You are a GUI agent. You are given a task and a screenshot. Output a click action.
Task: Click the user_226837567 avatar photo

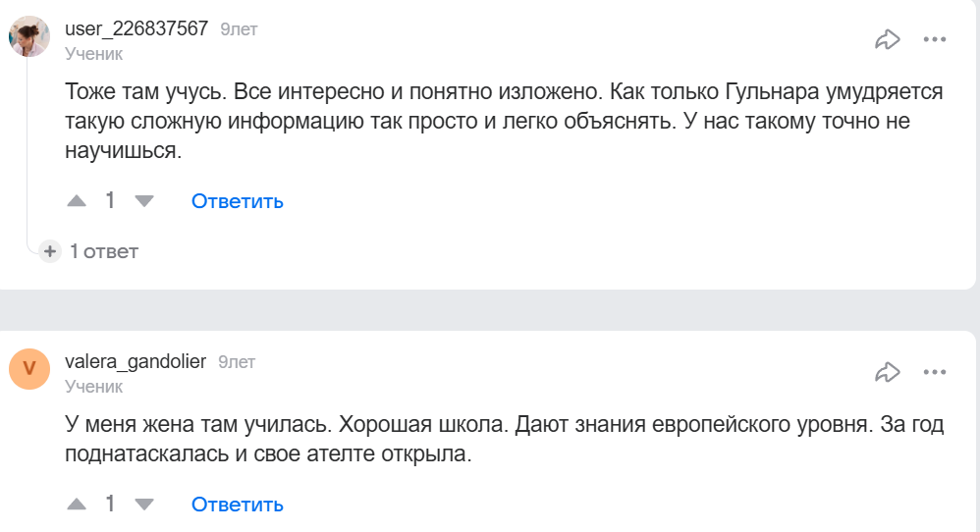click(29, 36)
